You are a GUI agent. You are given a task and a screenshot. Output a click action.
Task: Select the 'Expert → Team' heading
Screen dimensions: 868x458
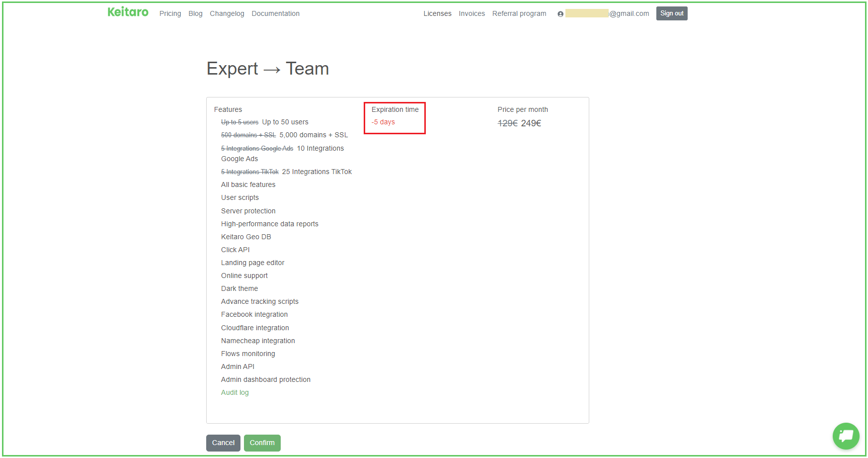pos(267,69)
